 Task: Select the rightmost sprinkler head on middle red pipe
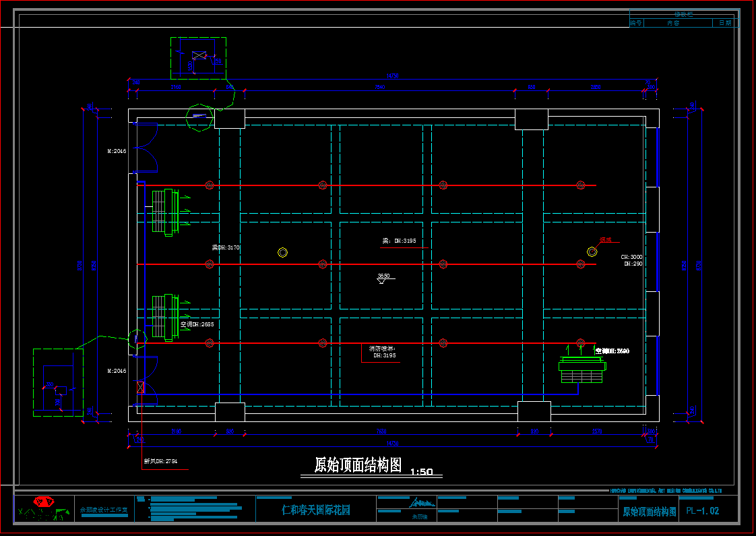pyautogui.click(x=581, y=264)
